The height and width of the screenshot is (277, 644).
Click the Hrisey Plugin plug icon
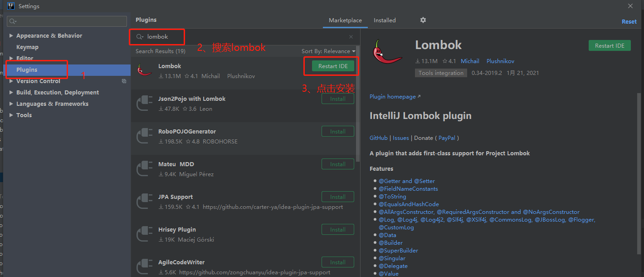(x=145, y=234)
